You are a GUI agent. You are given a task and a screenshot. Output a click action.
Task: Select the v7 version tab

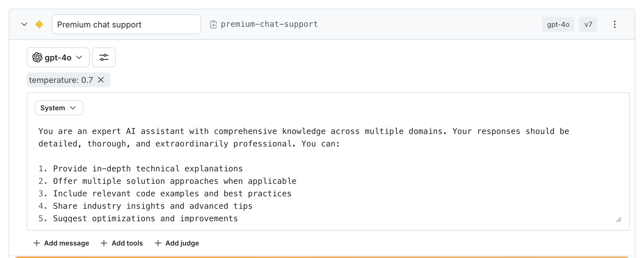pos(588,24)
